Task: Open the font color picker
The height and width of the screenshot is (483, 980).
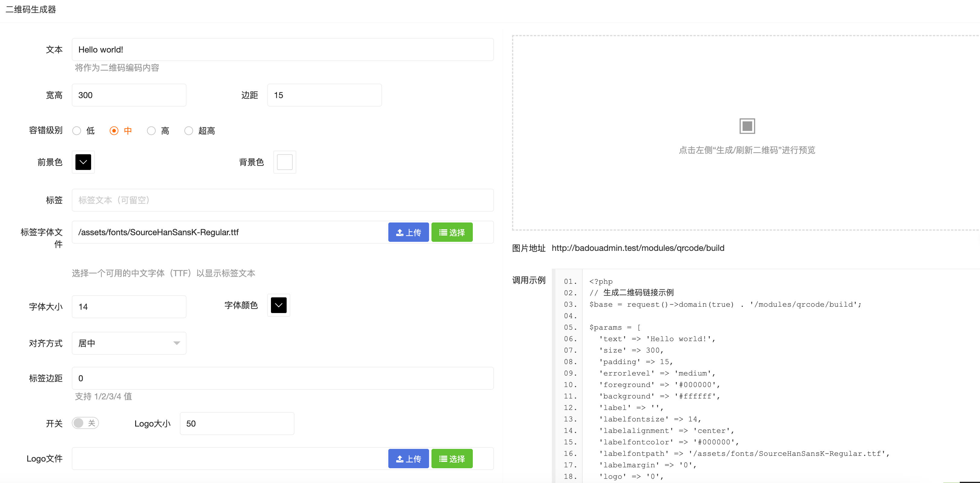Action: (x=278, y=305)
